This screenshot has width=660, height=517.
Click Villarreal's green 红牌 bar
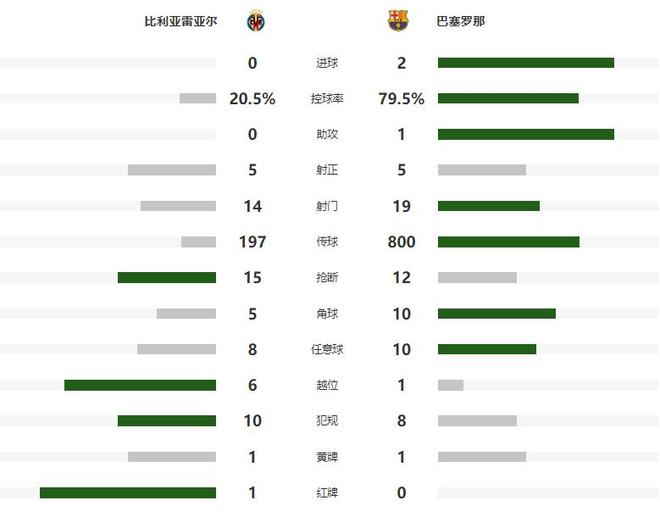[x=128, y=493]
